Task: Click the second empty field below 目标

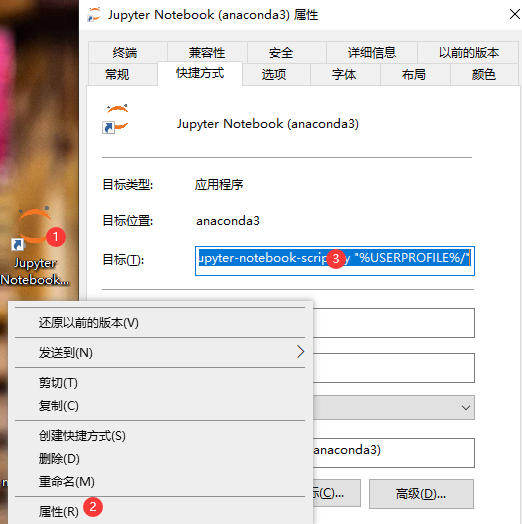Action: [394, 368]
